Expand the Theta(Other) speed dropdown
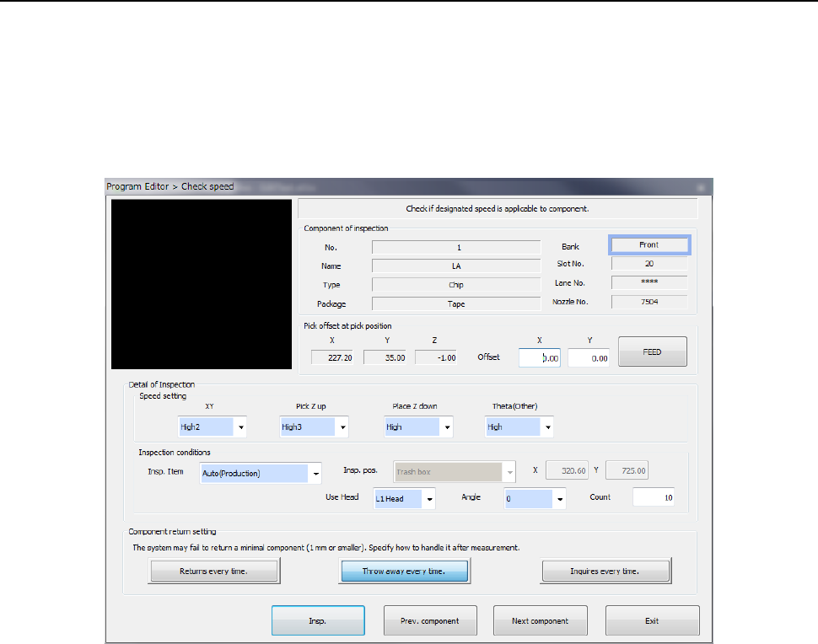818x644 pixels. (519, 427)
